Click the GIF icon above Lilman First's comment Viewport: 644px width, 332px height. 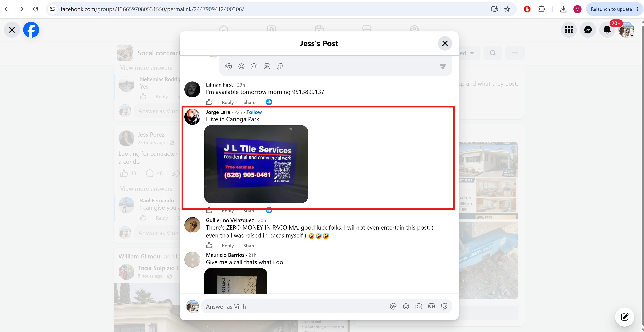267,66
